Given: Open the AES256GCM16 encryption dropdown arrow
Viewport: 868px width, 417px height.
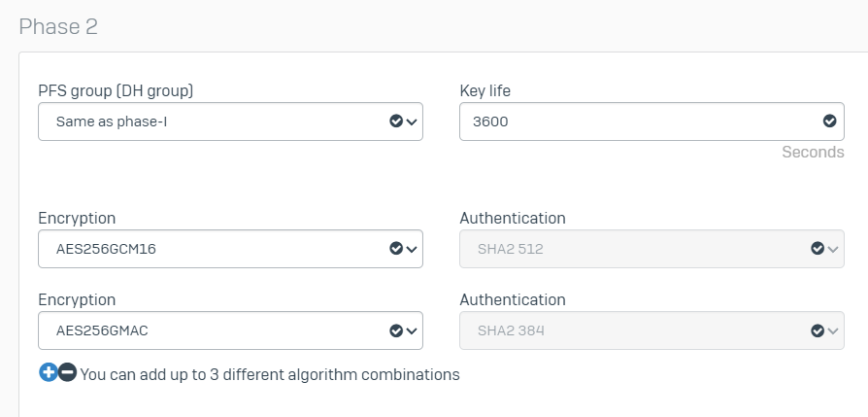Looking at the screenshot, I should click(x=412, y=249).
